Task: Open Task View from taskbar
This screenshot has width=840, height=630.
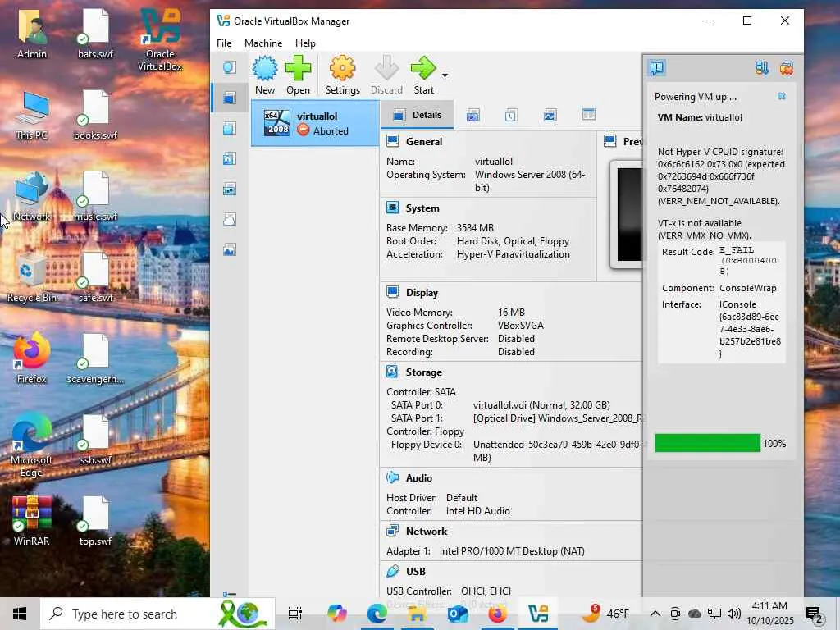Action: [x=294, y=614]
